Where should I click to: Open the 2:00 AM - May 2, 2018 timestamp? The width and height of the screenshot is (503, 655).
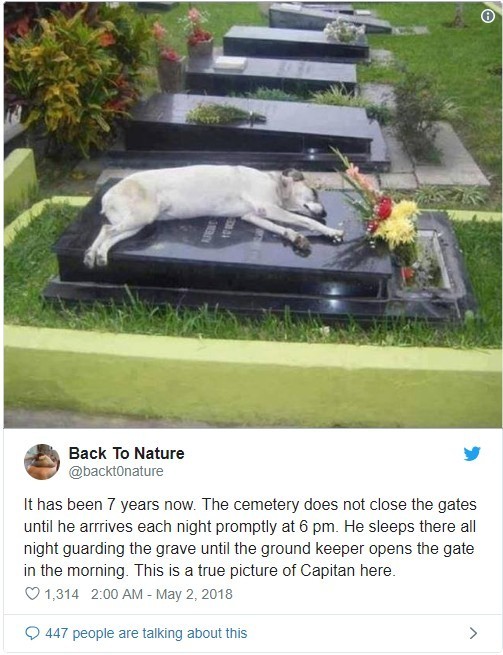pos(162,594)
